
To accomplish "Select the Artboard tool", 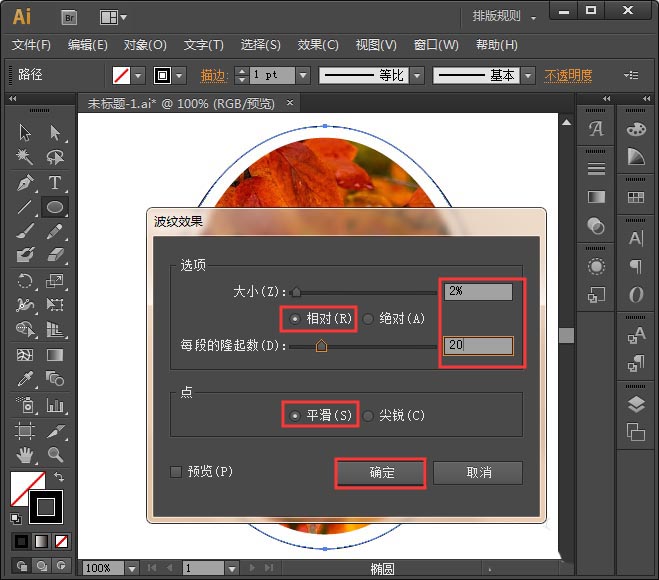I will click(24, 431).
